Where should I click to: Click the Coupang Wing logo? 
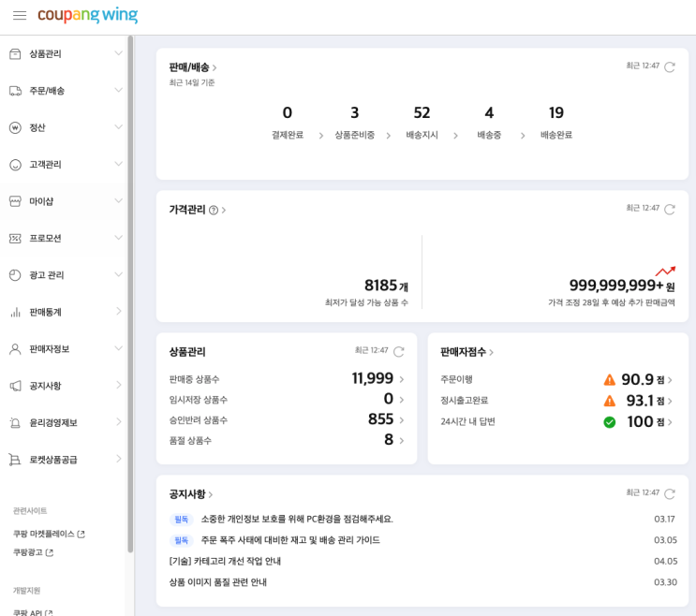tap(87, 15)
